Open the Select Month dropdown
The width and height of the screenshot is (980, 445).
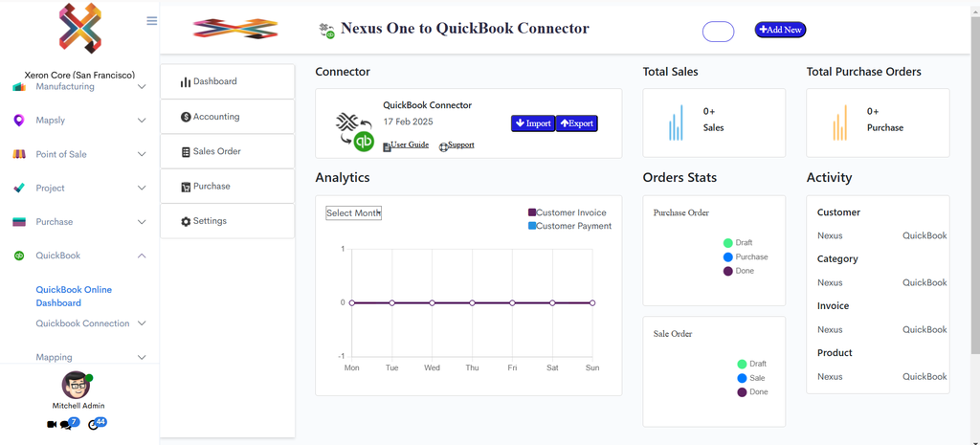pos(354,213)
